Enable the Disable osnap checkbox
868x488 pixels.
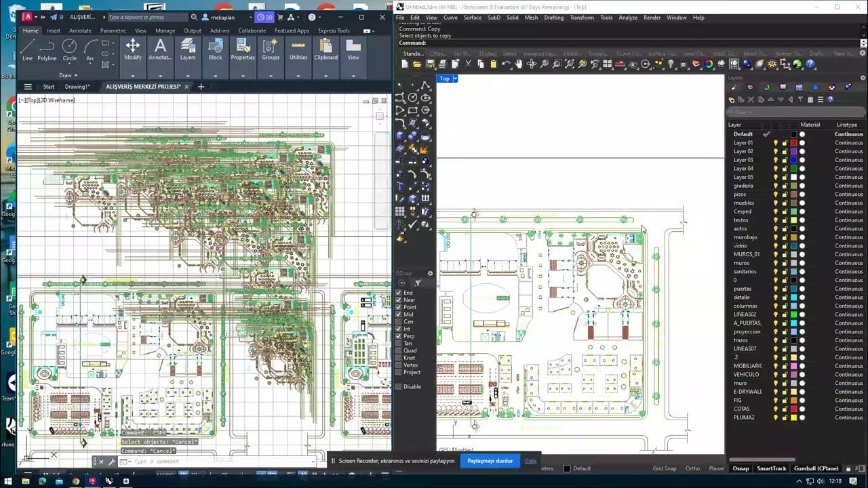click(399, 386)
